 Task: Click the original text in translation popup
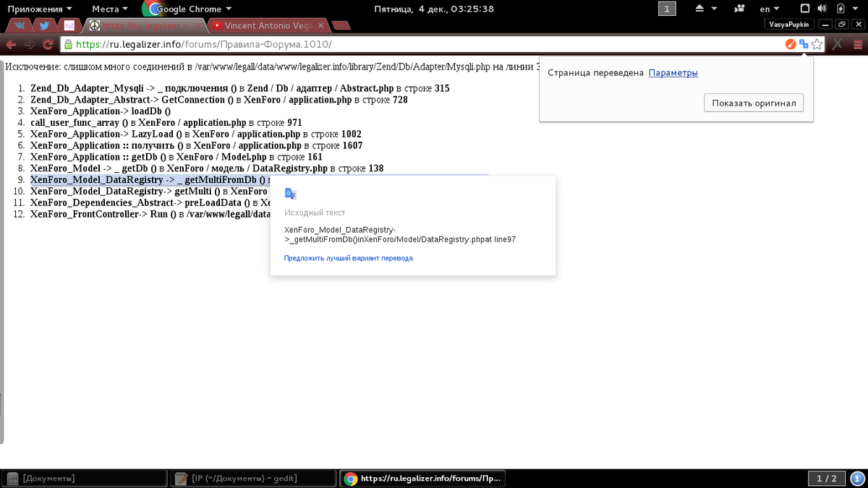coord(400,234)
